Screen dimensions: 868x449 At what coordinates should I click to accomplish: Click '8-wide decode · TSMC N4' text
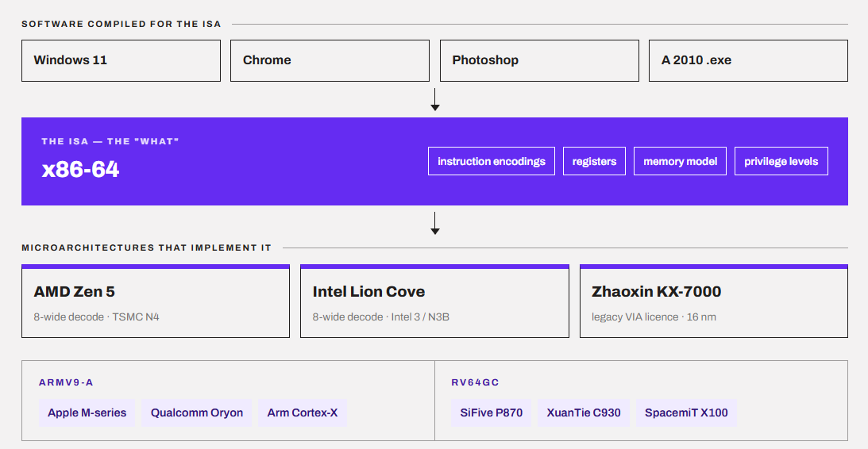(x=96, y=317)
